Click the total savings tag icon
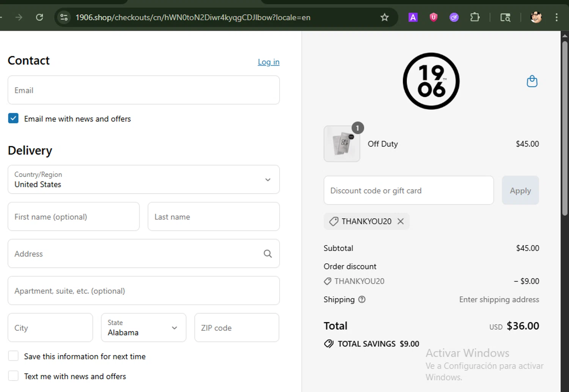This screenshot has width=569, height=392. (329, 344)
